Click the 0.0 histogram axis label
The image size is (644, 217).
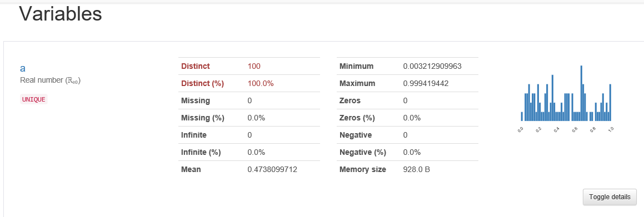click(521, 129)
